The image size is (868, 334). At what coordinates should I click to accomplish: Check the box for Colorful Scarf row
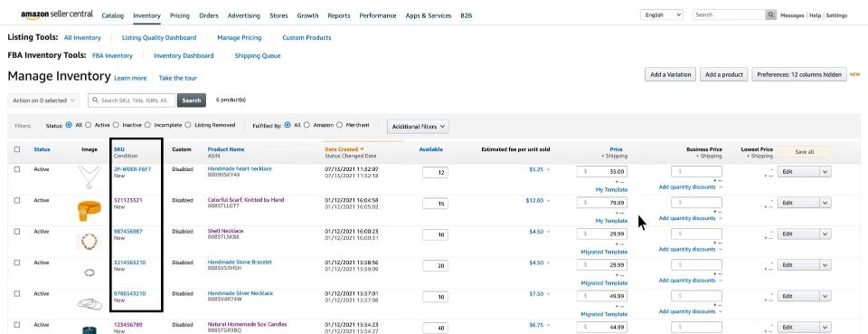click(16, 201)
